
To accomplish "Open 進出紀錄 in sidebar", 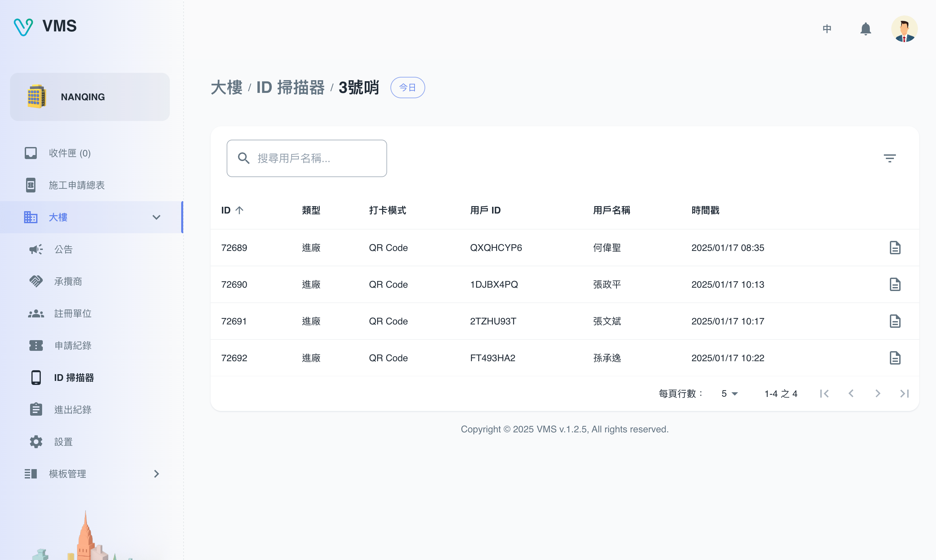I will (73, 409).
